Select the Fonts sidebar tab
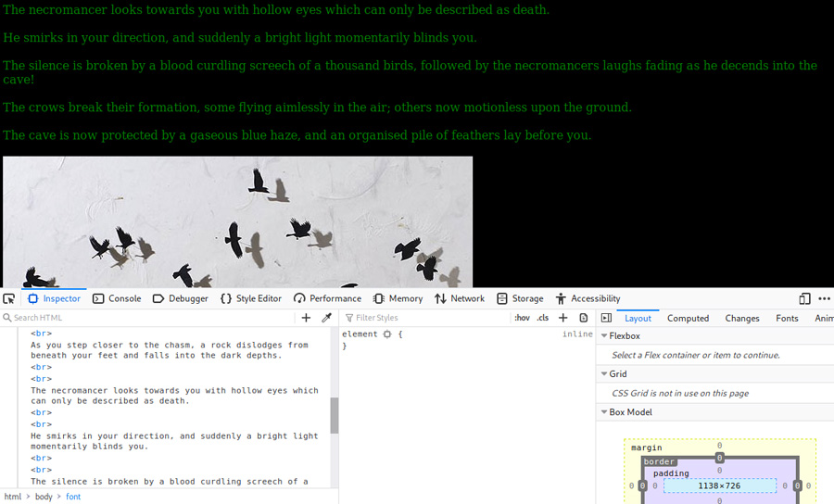This screenshot has height=504, width=834. pos(787,318)
